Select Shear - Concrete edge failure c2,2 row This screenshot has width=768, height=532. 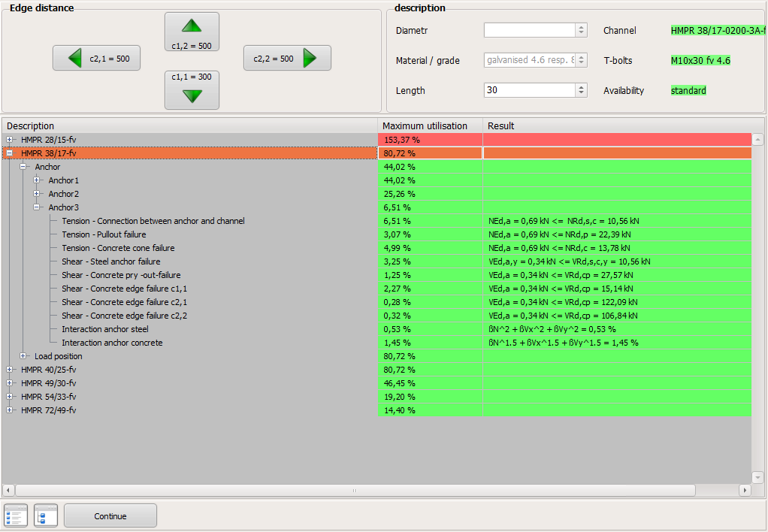click(376, 316)
